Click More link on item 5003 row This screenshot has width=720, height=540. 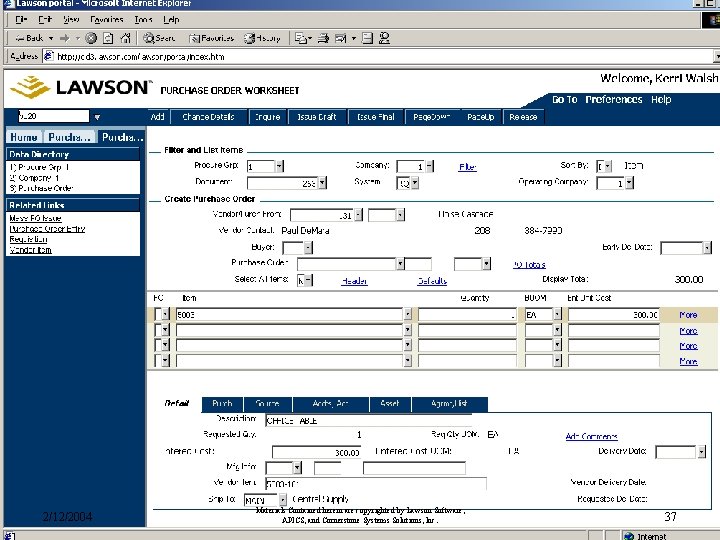pyautogui.click(x=688, y=315)
